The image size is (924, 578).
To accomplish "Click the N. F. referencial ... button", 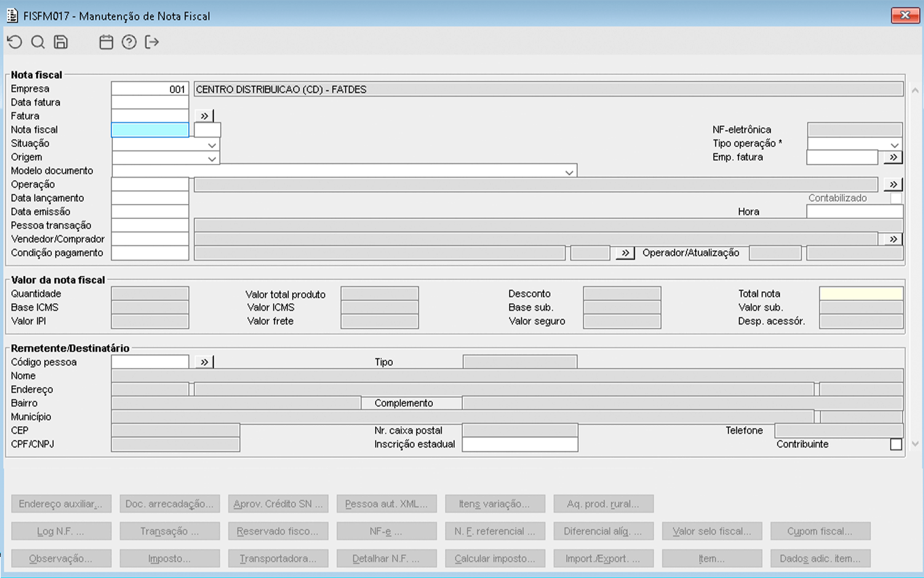I will click(495, 531).
